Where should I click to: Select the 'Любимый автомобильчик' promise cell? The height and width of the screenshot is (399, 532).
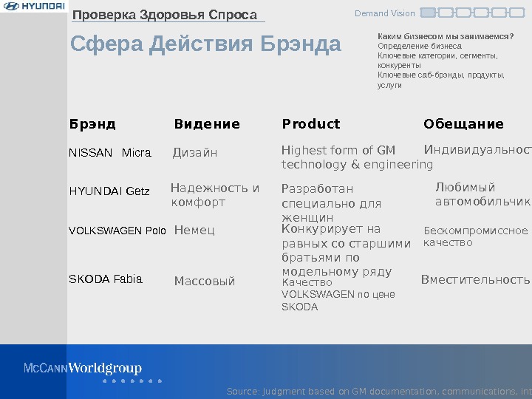(x=482, y=194)
